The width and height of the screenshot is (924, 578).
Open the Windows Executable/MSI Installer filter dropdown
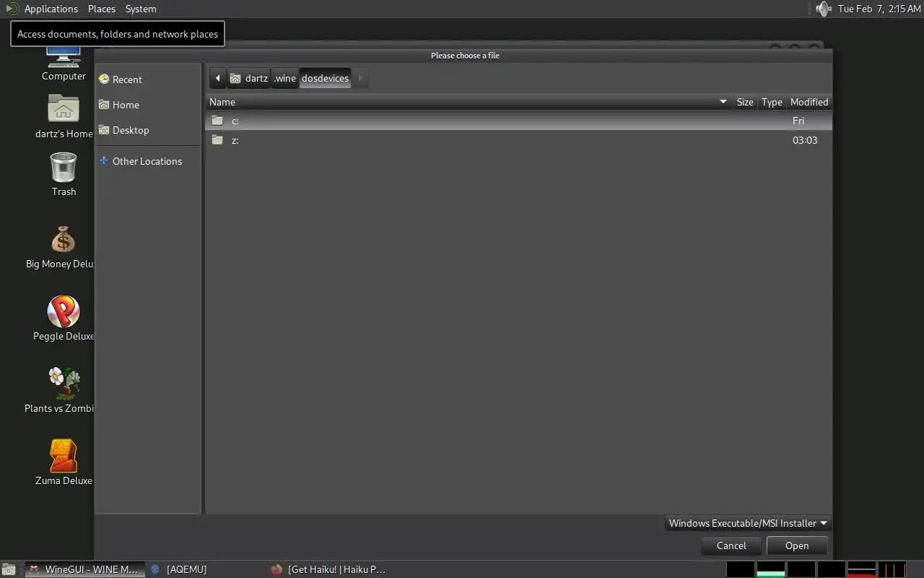(x=748, y=523)
